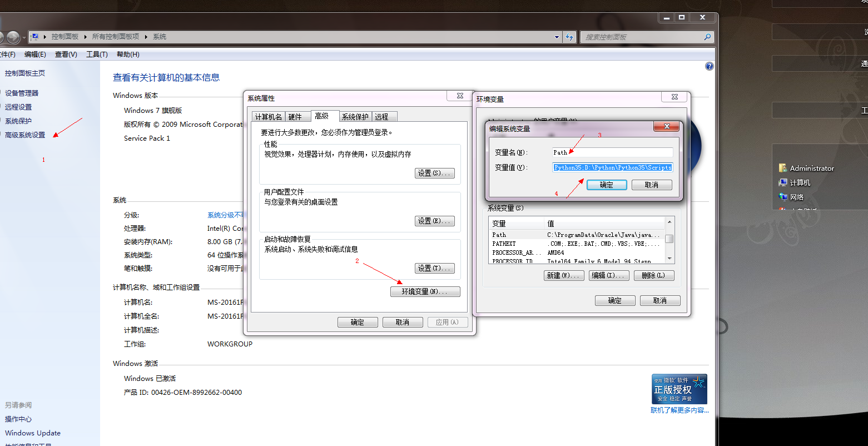The image size is (868, 446).
Task: Click the 性能 设置(S) button
Action: (435, 173)
